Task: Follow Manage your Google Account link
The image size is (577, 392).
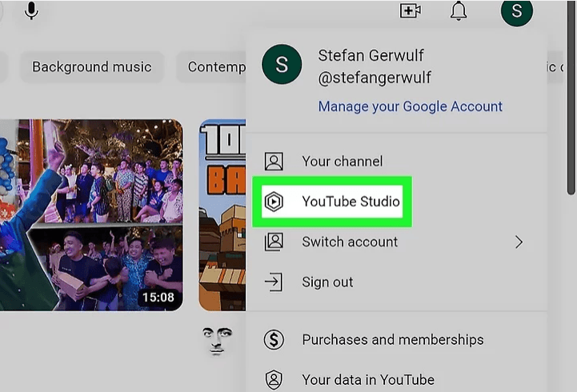Action: tap(411, 106)
